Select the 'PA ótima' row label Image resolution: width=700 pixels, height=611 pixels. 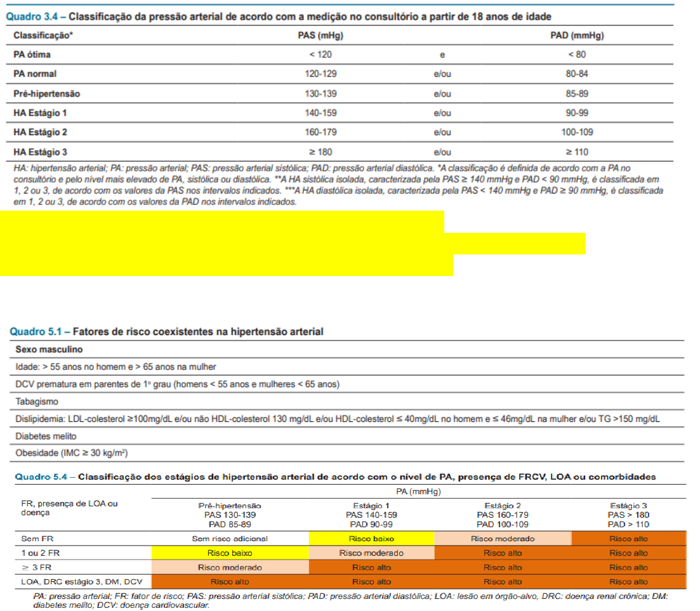click(x=32, y=55)
